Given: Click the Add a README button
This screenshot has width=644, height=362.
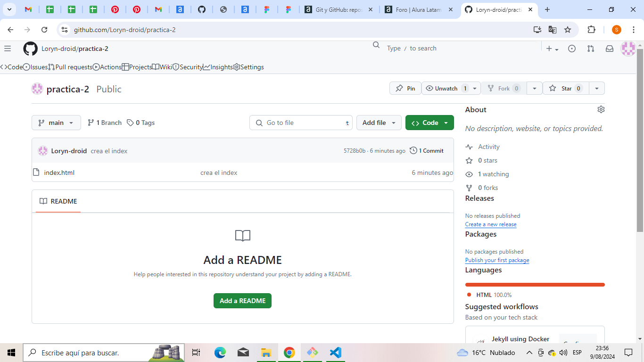Looking at the screenshot, I should [242, 301].
